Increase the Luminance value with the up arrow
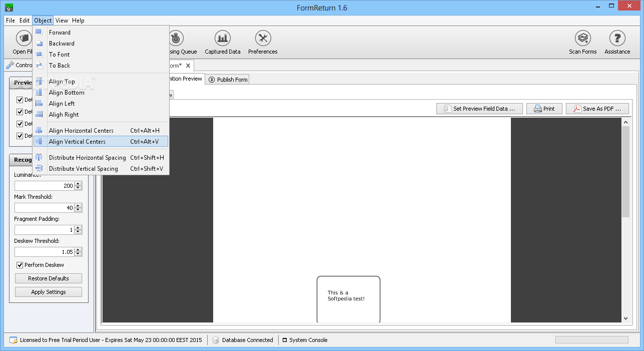This screenshot has height=351, width=644. point(78,184)
